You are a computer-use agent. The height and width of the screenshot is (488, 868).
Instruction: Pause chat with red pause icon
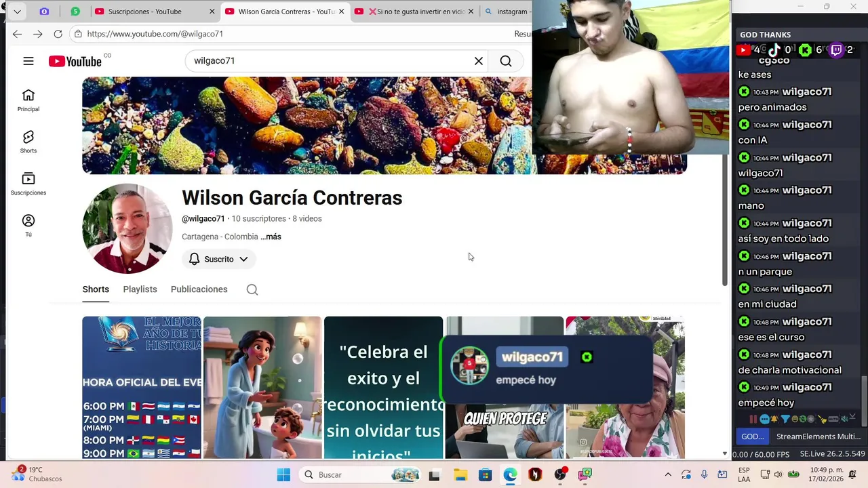(x=753, y=419)
